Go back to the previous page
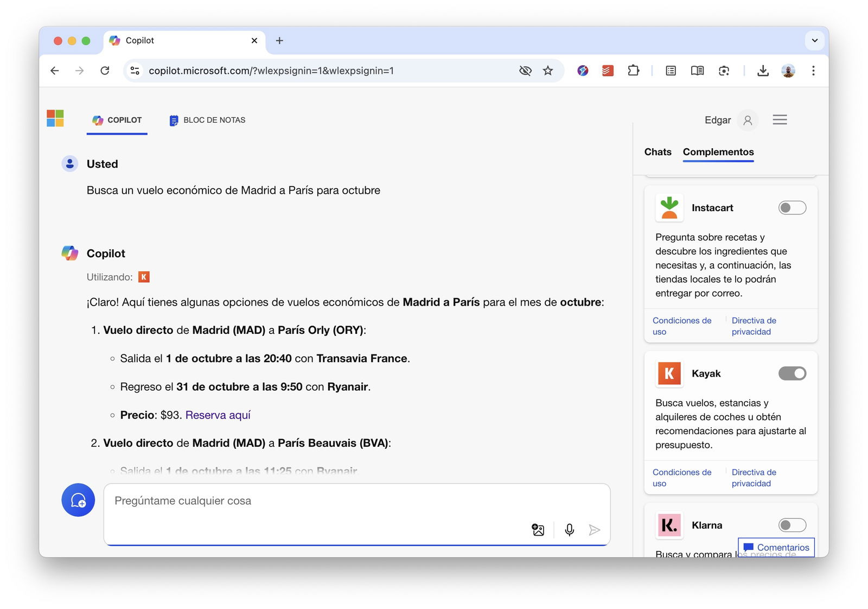 point(54,71)
